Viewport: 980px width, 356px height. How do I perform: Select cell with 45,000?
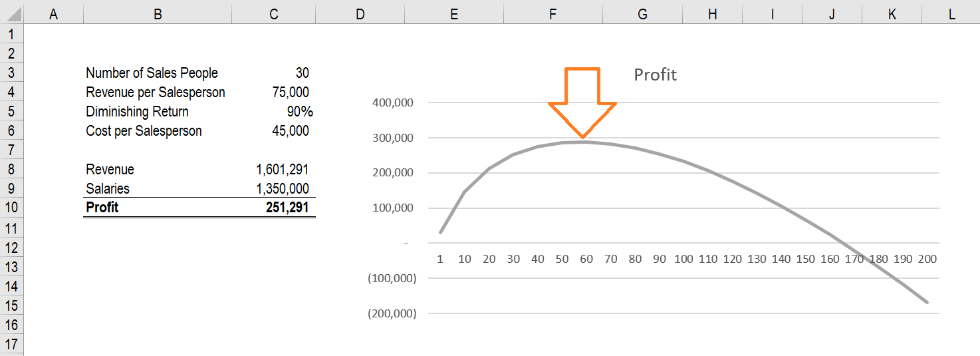coord(291,130)
